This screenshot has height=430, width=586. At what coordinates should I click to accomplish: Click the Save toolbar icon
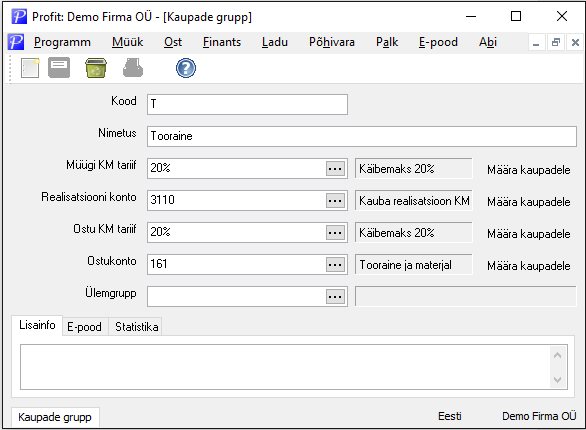[59, 68]
